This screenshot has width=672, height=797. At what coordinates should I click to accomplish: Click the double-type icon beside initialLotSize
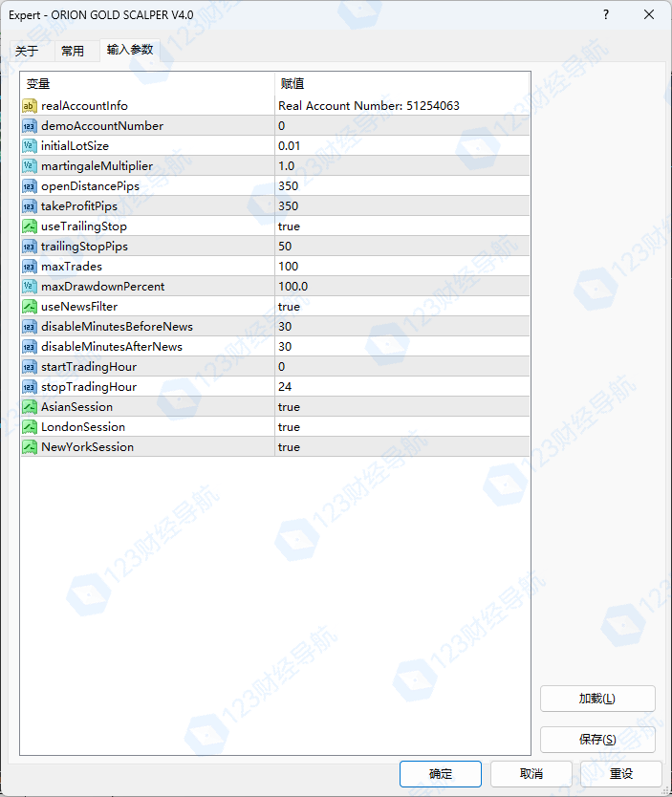30,146
